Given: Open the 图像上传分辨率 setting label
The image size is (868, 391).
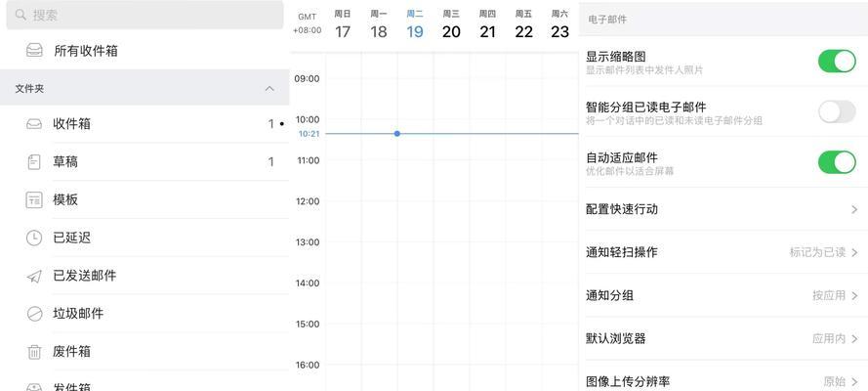Looking at the screenshot, I should click(628, 381).
